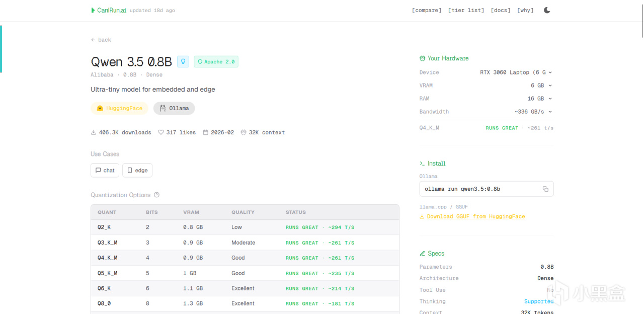
Task: Click the Parameters 0.8B value
Action: click(x=547, y=267)
